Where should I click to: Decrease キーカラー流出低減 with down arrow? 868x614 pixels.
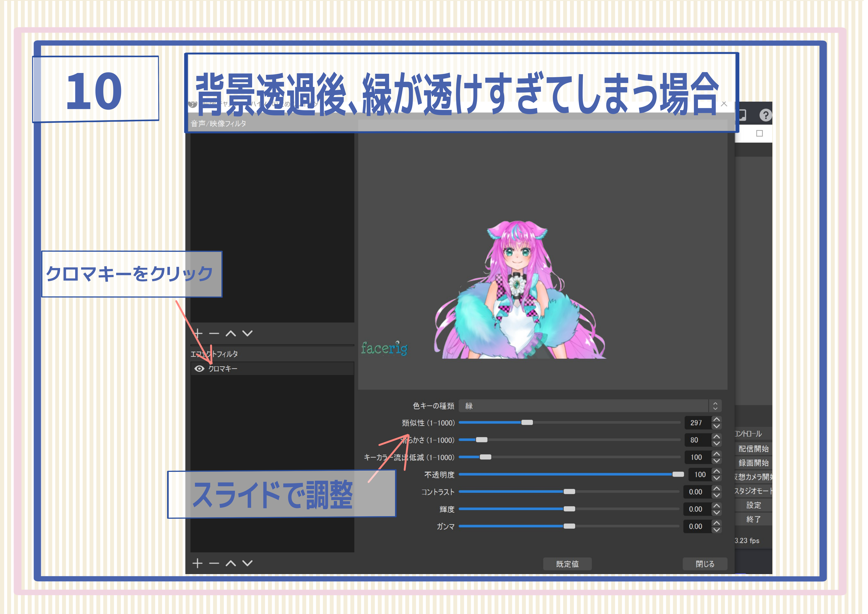coord(717,461)
